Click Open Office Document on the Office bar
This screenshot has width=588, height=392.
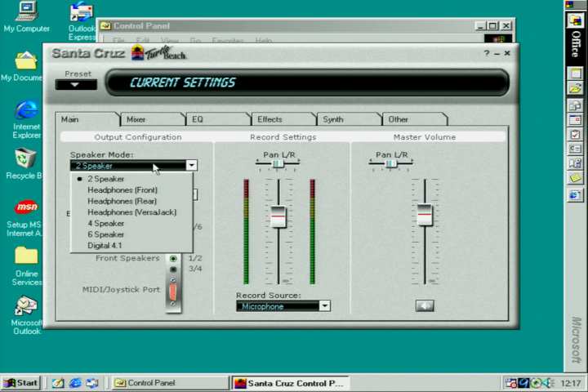point(576,88)
